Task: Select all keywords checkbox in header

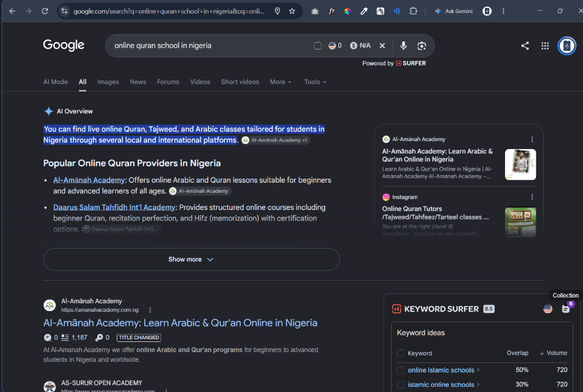Action: click(400, 353)
